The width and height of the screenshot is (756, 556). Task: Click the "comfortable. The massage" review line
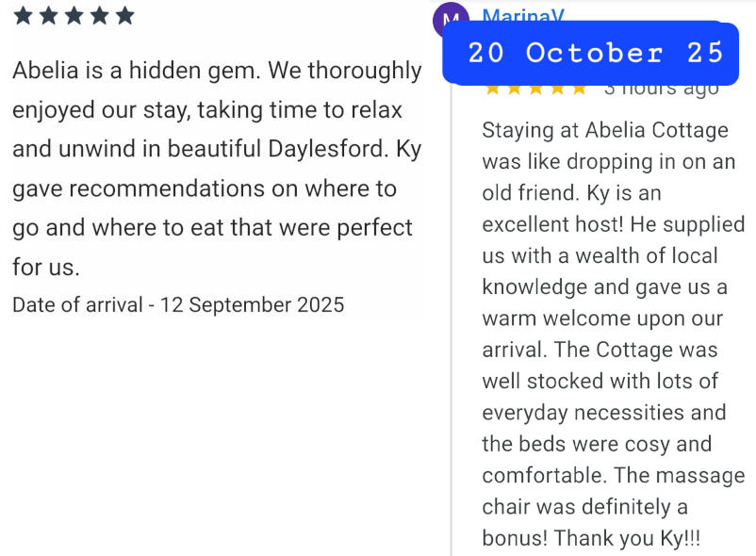click(x=613, y=475)
